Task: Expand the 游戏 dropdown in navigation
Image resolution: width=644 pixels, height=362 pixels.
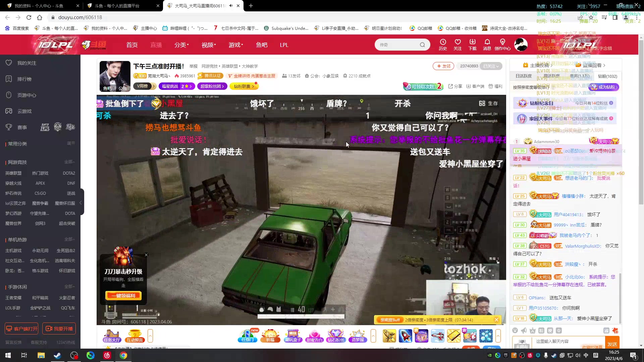Action: click(x=236, y=45)
